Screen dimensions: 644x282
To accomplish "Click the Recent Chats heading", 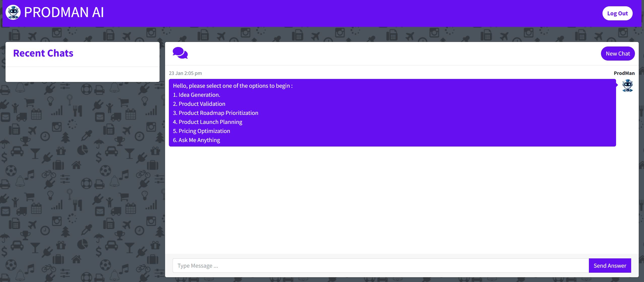I will point(43,53).
